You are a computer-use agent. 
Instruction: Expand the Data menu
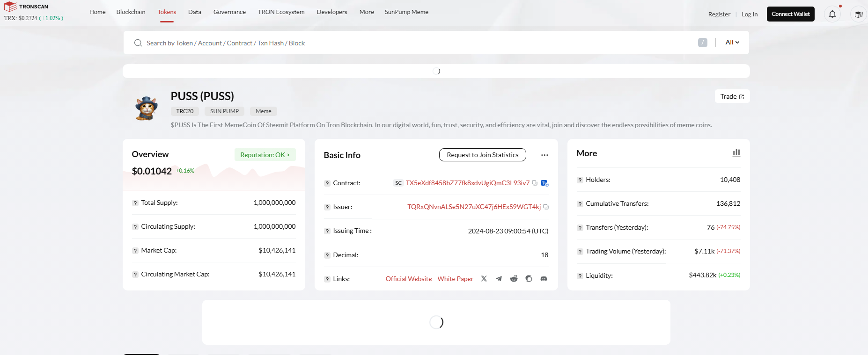click(x=195, y=12)
